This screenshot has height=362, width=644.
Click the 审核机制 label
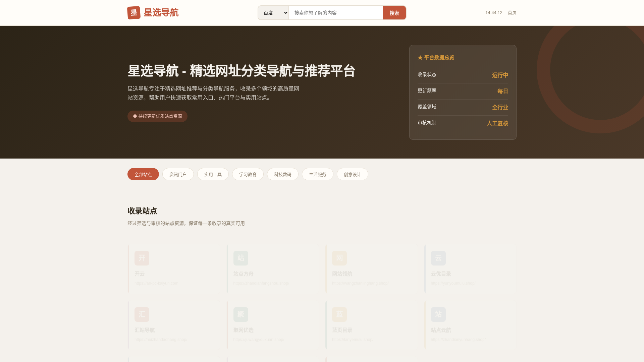click(427, 123)
